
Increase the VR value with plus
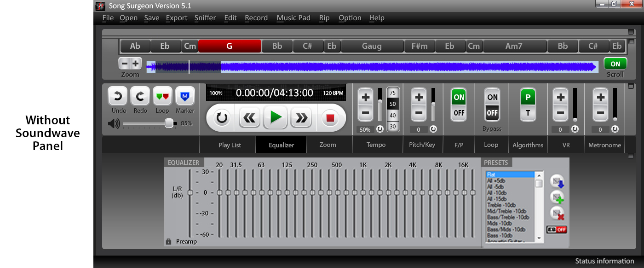click(x=560, y=98)
